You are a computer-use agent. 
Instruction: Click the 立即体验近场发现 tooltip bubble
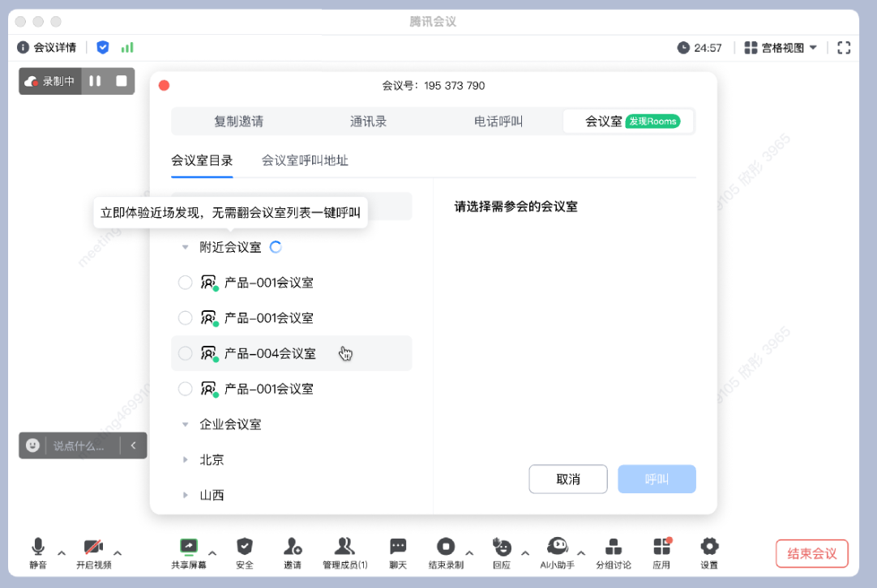coord(230,212)
